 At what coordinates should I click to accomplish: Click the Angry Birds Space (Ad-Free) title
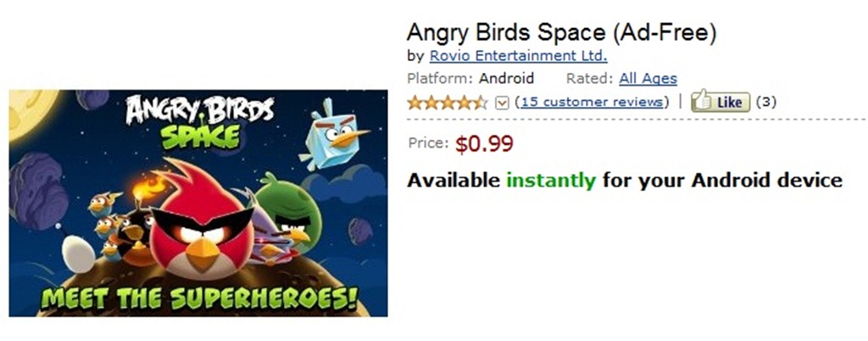tap(562, 32)
